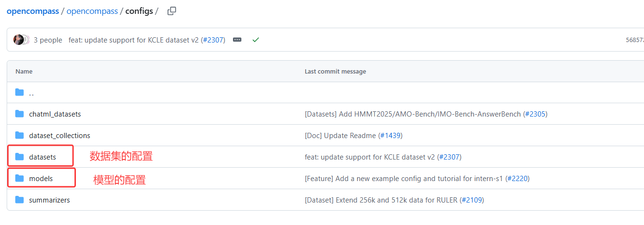Click the 'Last commit message' column header
Viewport: 644px width, 225px height.
336,71
